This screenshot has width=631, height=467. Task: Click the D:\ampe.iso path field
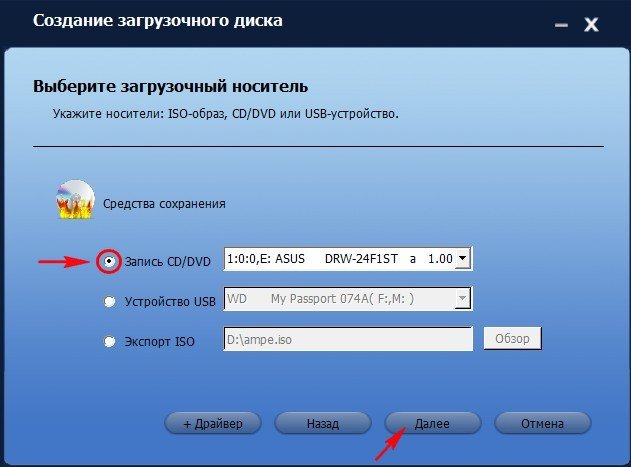point(348,339)
